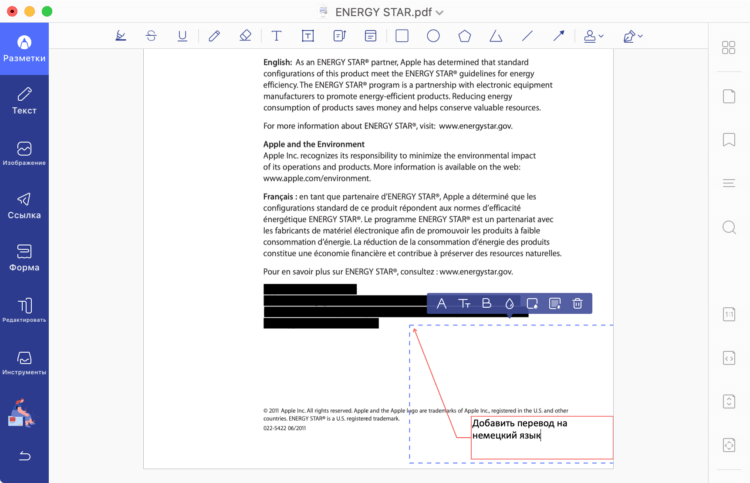Select the circle shape tool
This screenshot has height=483, width=750.
pos(433,36)
